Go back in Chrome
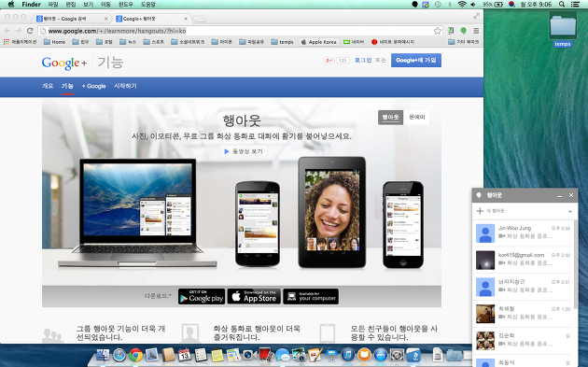Viewport: 588px width, 367px height. click(7, 31)
